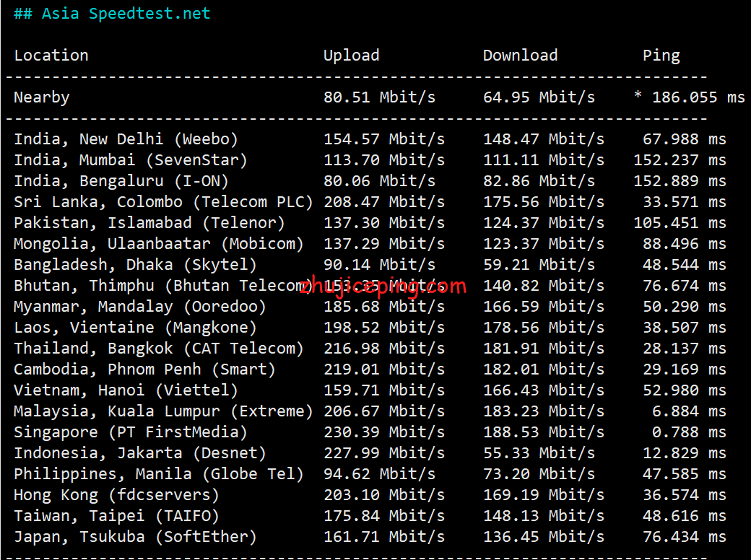Screen dimensions: 751x560
Task: Select "Pakistan, Islamabad (Telenor)" location
Action: (149, 223)
